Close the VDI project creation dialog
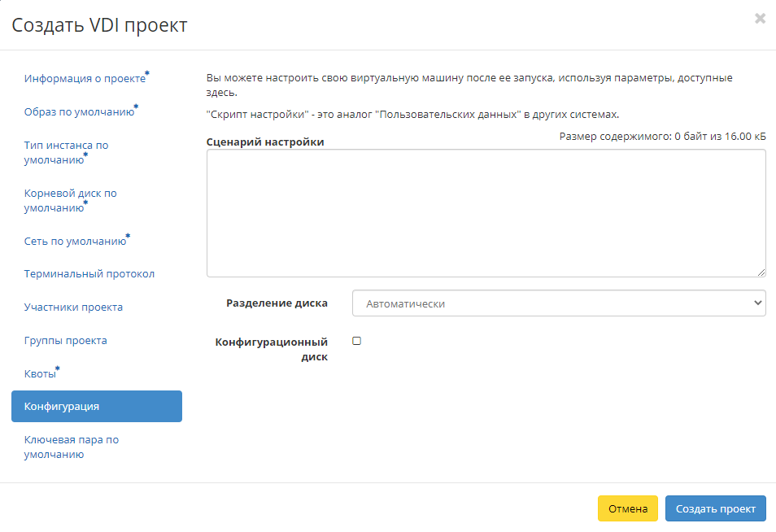 click(760, 18)
